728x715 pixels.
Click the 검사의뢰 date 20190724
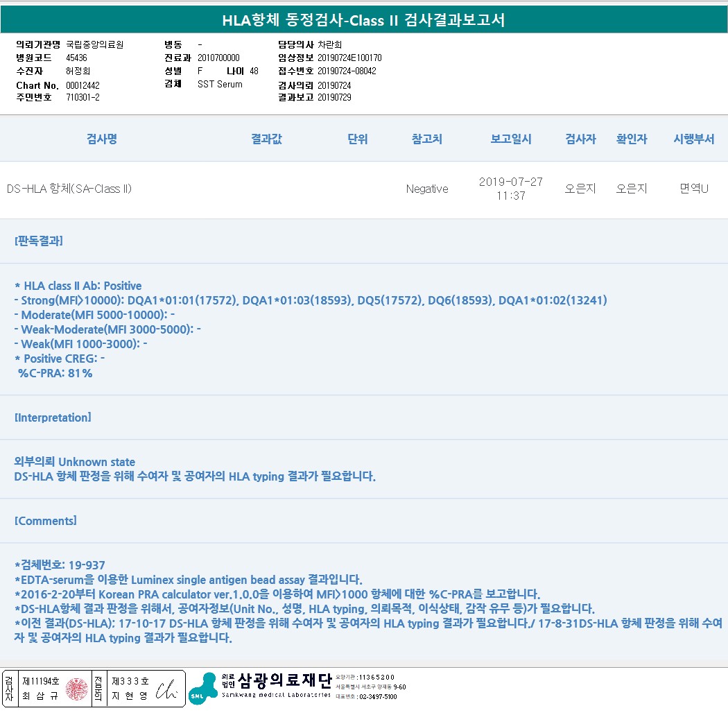coord(334,85)
